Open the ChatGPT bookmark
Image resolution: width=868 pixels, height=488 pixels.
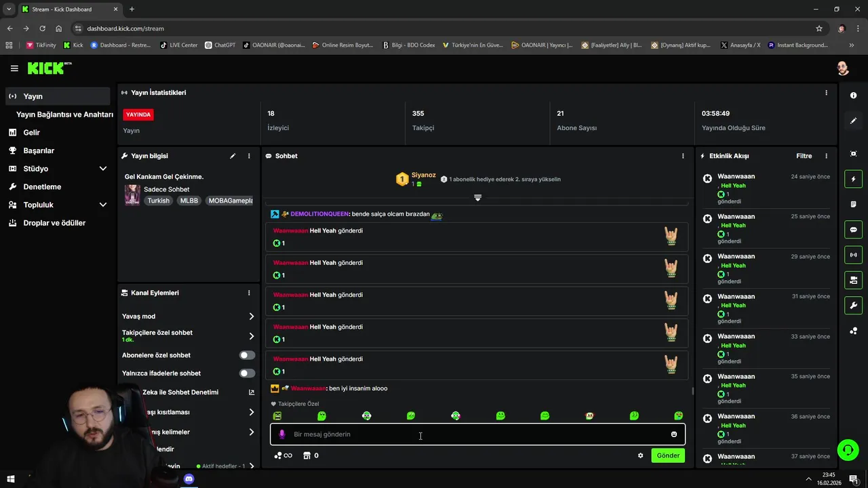click(x=220, y=45)
